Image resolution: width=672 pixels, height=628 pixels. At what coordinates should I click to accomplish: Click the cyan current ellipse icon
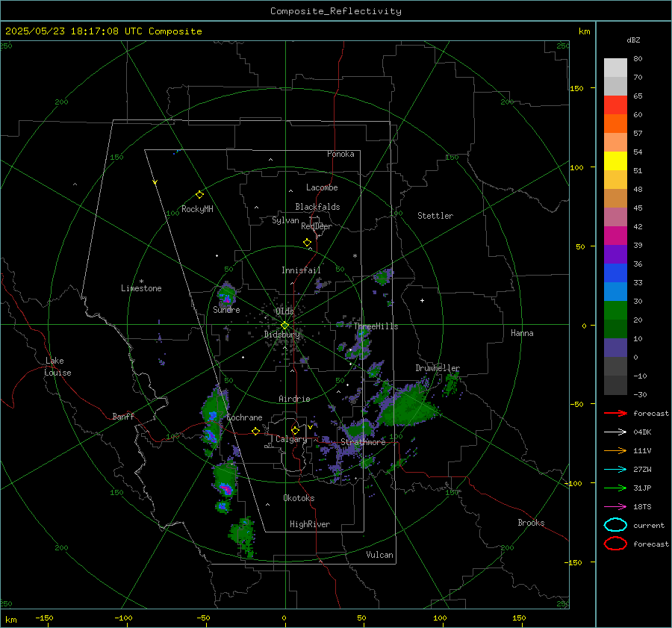pyautogui.click(x=615, y=525)
